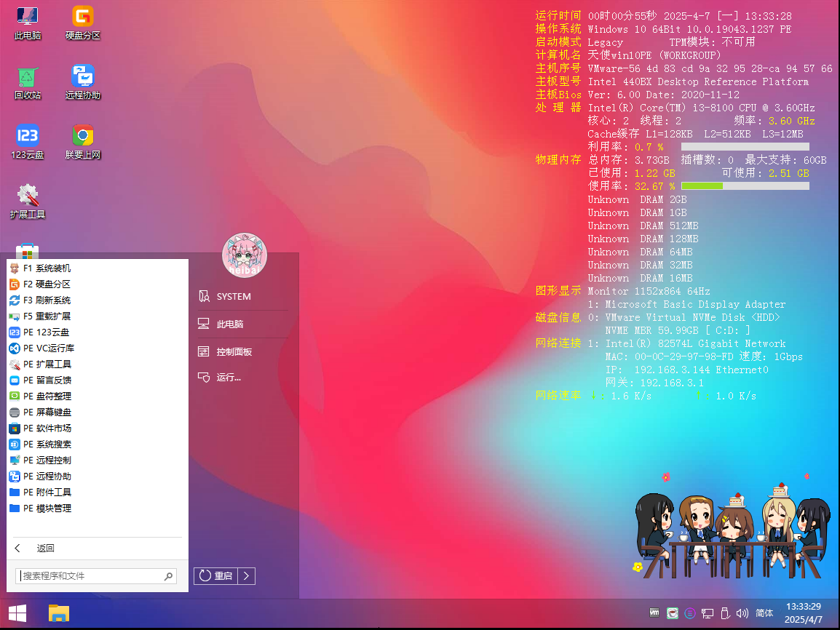Click the volume speaker tray icon
The height and width of the screenshot is (630, 840).
(742, 613)
